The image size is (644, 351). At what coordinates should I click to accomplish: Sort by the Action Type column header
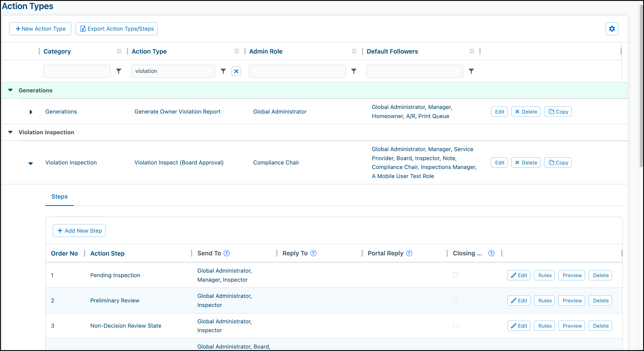click(x=149, y=51)
